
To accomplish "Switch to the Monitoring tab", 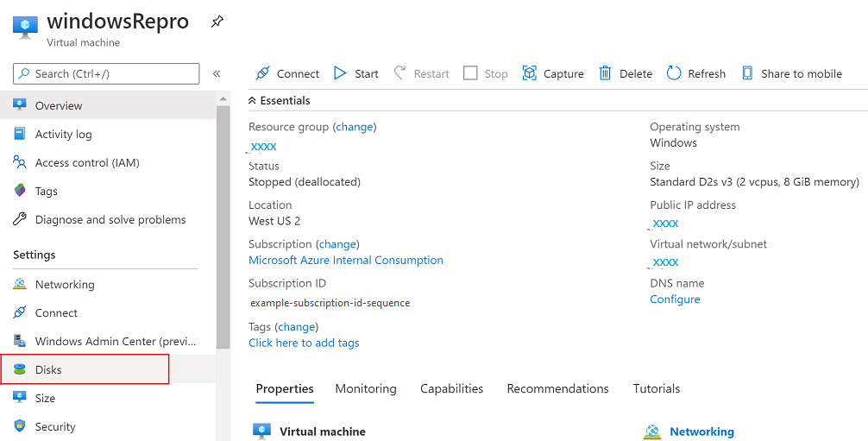I will (366, 388).
